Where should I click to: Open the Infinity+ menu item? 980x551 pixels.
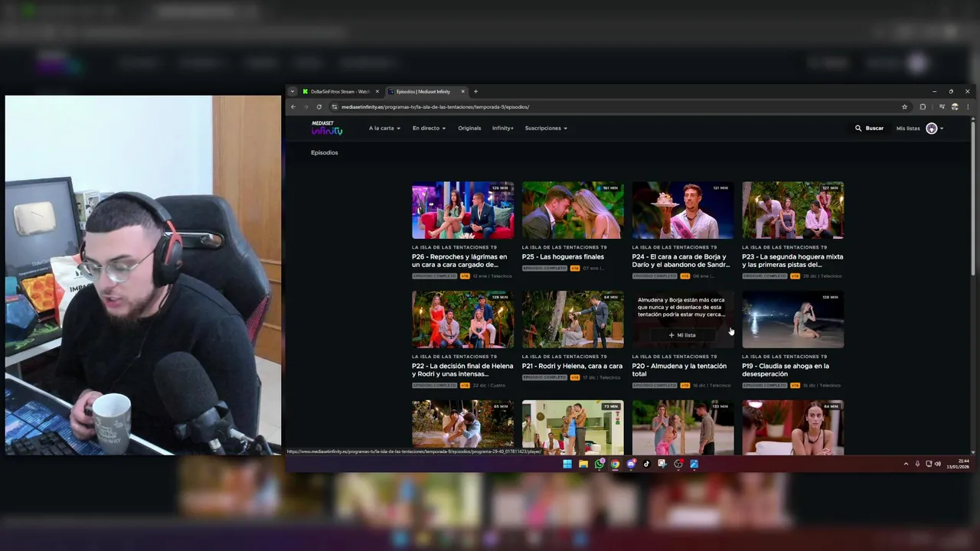(503, 129)
